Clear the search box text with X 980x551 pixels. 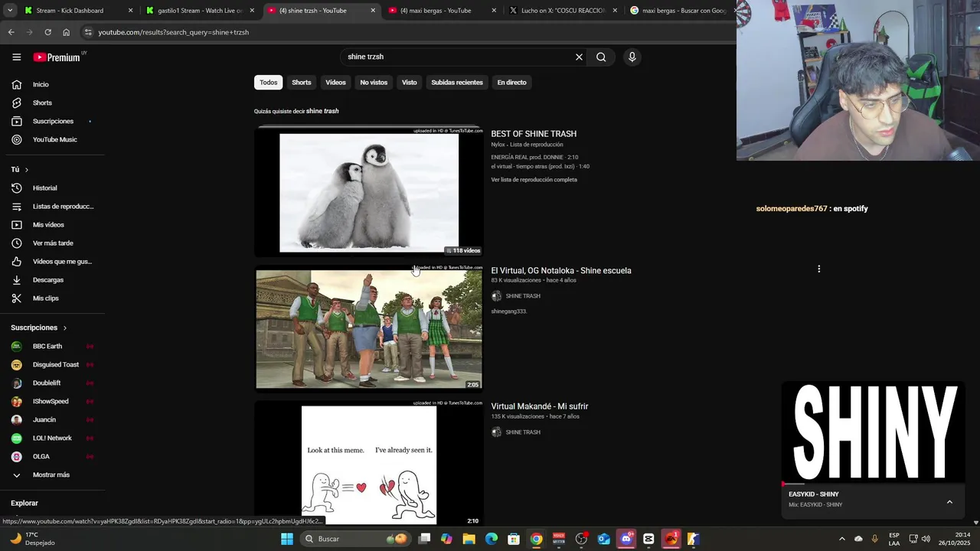579,57
